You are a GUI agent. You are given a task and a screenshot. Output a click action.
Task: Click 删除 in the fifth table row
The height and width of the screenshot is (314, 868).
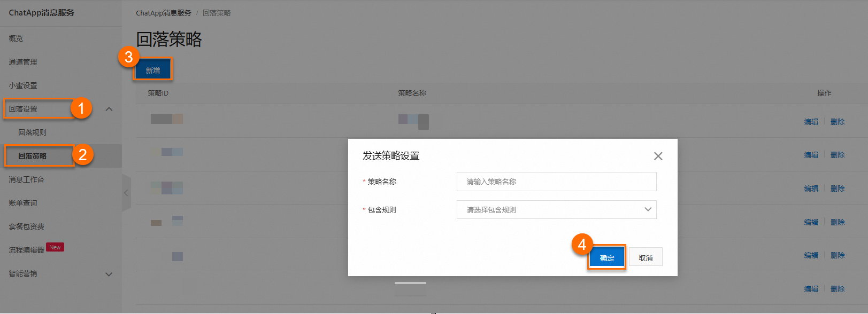pyautogui.click(x=838, y=255)
